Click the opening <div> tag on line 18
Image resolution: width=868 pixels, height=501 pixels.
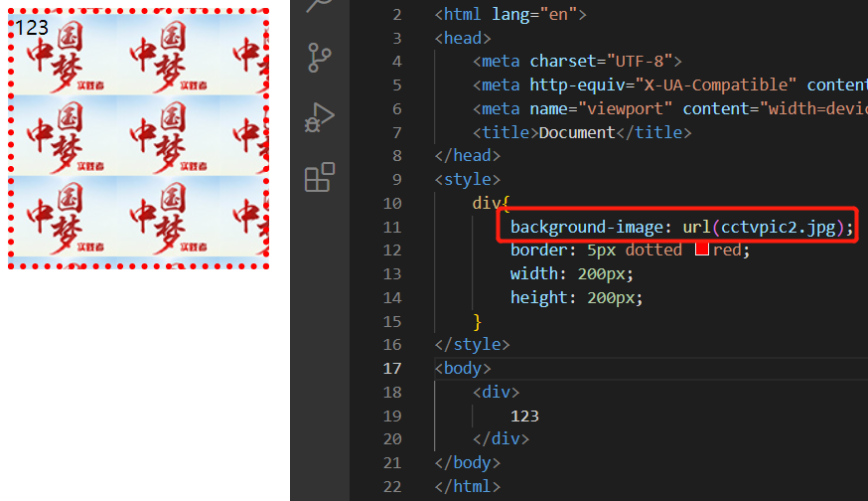(496, 392)
